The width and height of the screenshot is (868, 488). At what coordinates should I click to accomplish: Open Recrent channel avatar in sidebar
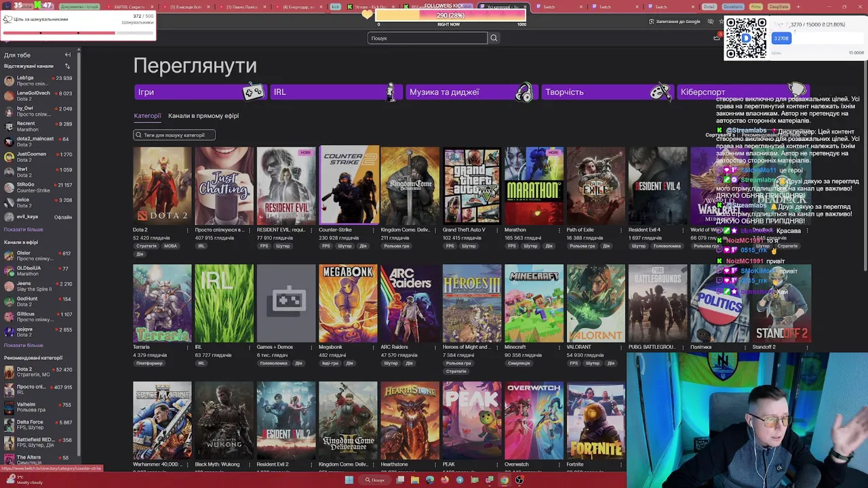9,127
